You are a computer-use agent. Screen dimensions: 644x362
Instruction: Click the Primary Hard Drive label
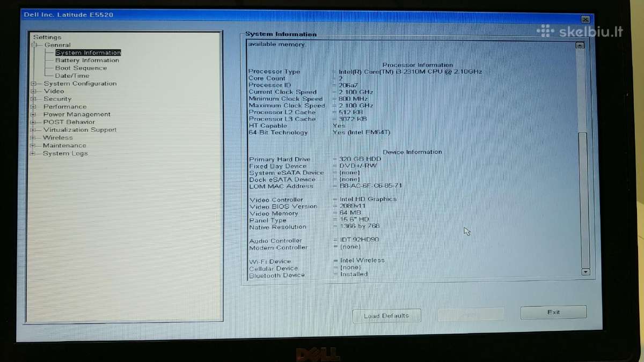tap(280, 159)
